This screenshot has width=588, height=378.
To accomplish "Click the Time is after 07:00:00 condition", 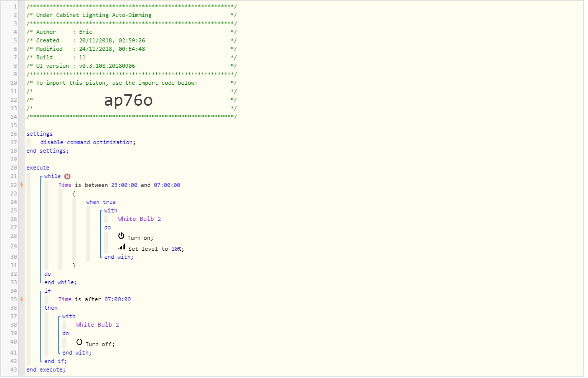I will pos(94,299).
